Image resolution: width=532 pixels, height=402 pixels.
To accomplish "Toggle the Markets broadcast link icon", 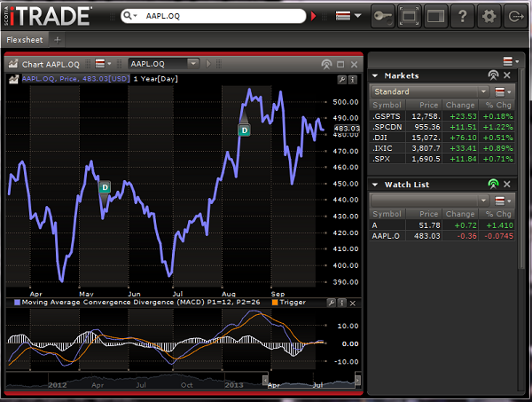I will pyautogui.click(x=493, y=75).
